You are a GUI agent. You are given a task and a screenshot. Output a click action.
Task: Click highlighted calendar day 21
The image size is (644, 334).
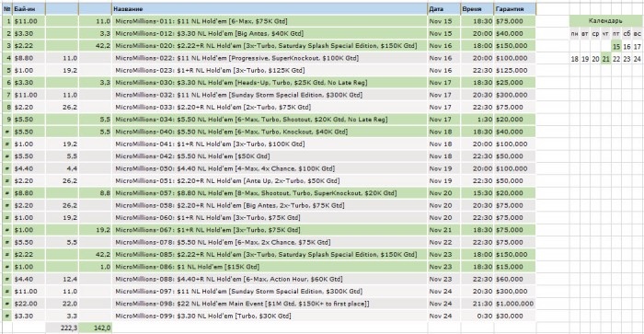pos(605,59)
